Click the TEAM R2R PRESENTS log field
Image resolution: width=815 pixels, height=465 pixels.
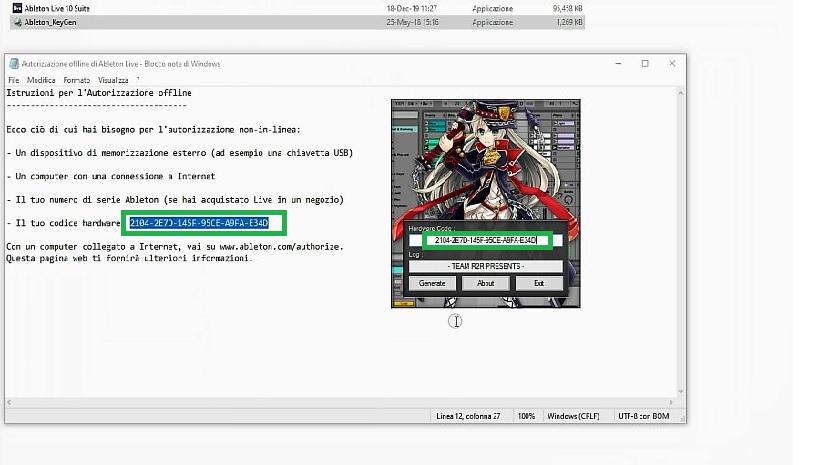click(x=485, y=266)
